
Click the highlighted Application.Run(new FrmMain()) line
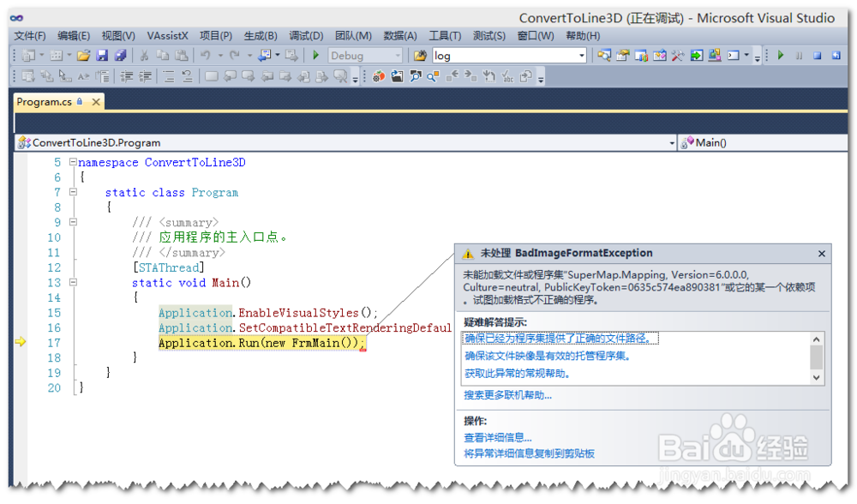coord(261,343)
